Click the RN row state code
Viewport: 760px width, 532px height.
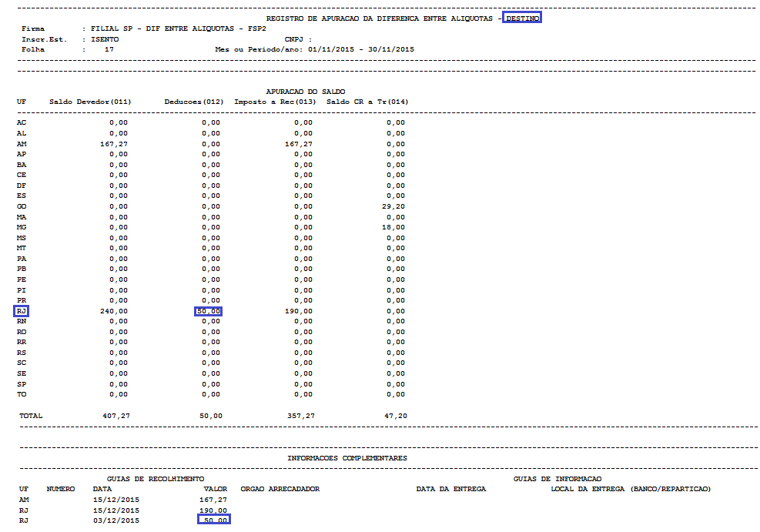(x=22, y=321)
